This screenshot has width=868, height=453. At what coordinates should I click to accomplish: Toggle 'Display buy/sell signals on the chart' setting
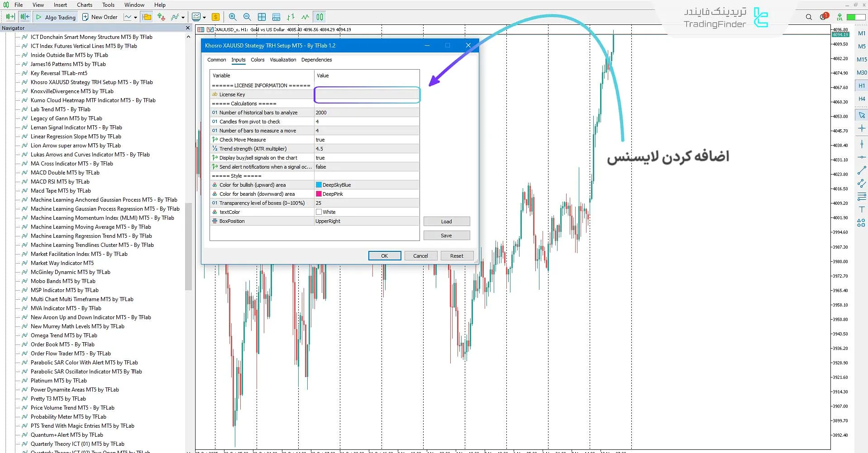367,157
